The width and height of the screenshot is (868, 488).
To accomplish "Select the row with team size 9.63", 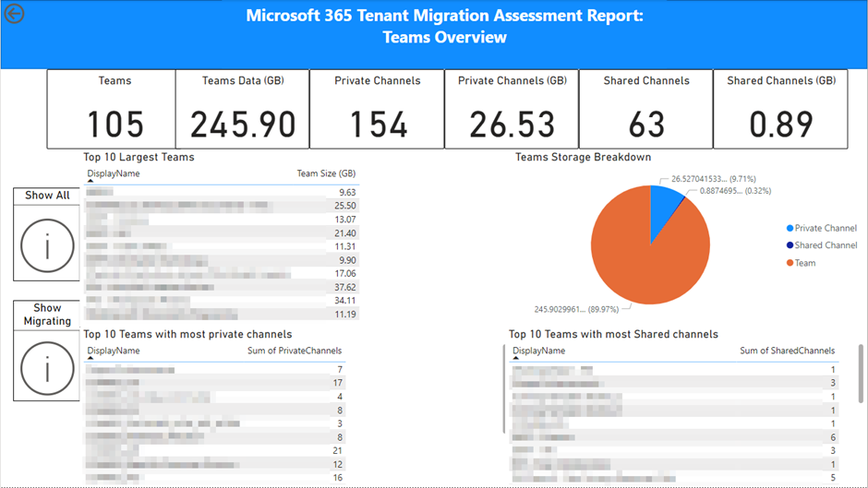I will pyautogui.click(x=222, y=193).
